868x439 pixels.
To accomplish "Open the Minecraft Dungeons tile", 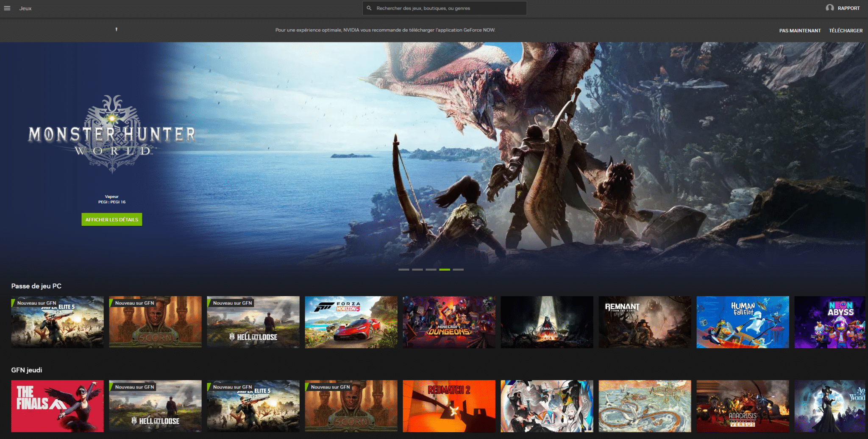I will 449,322.
